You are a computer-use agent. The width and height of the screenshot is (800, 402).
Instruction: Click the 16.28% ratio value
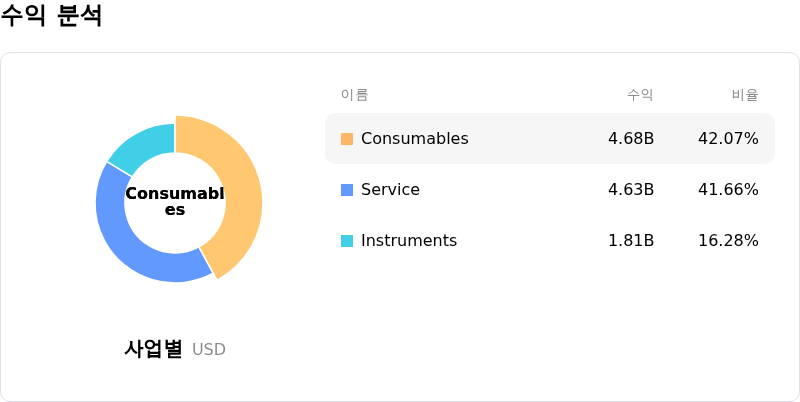point(728,241)
